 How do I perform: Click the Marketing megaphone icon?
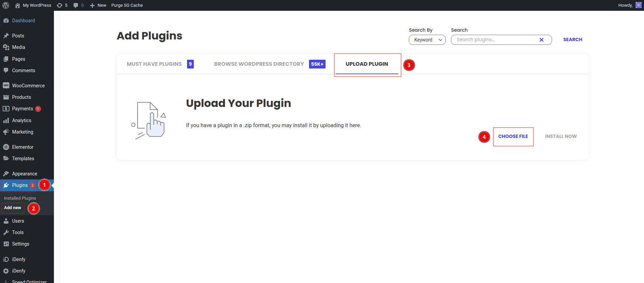click(x=6, y=132)
